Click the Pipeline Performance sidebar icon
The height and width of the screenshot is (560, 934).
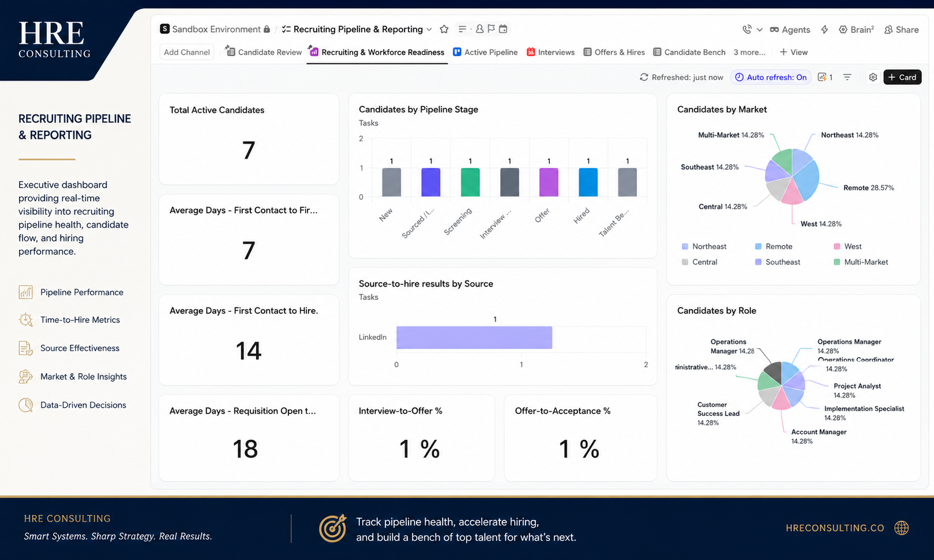point(25,292)
